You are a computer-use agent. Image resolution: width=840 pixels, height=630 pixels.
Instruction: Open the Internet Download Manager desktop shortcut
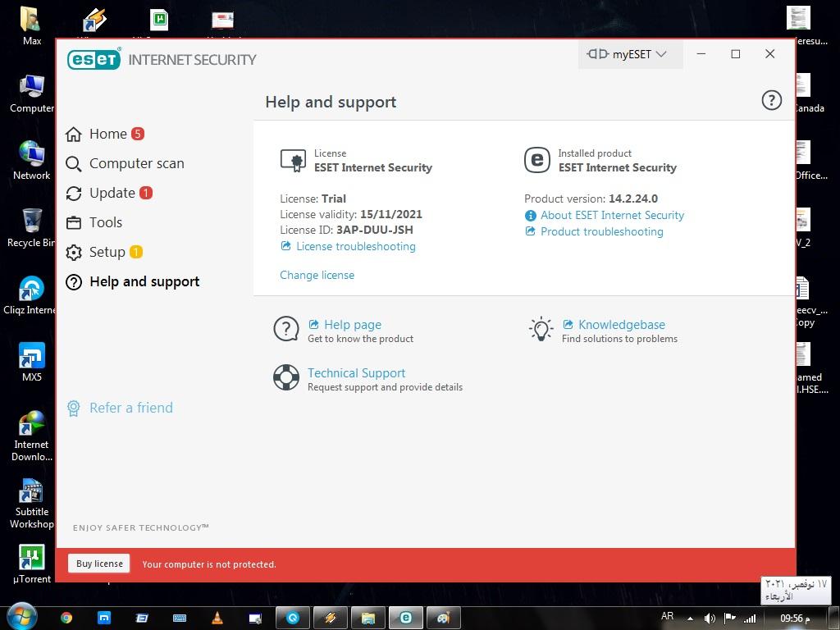[32, 436]
